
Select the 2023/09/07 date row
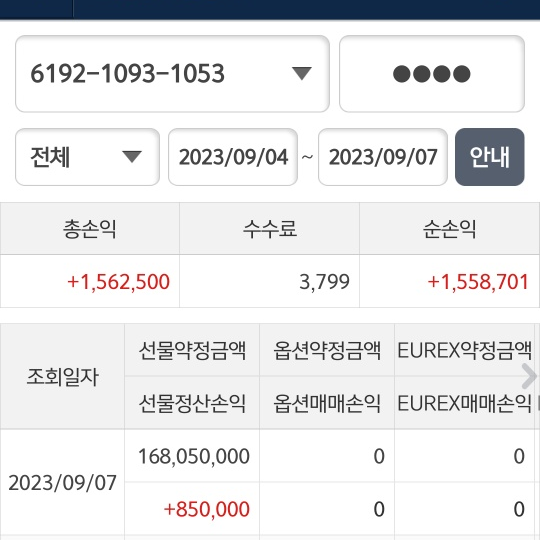[x=62, y=482]
